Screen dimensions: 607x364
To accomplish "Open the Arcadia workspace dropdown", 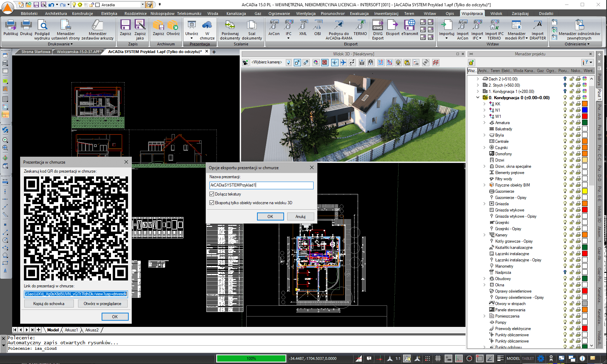I will [143, 5].
